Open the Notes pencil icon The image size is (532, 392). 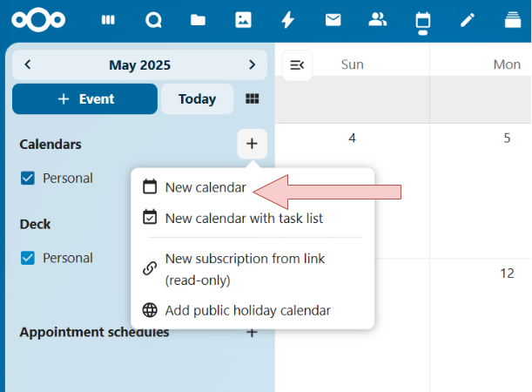[x=468, y=20]
